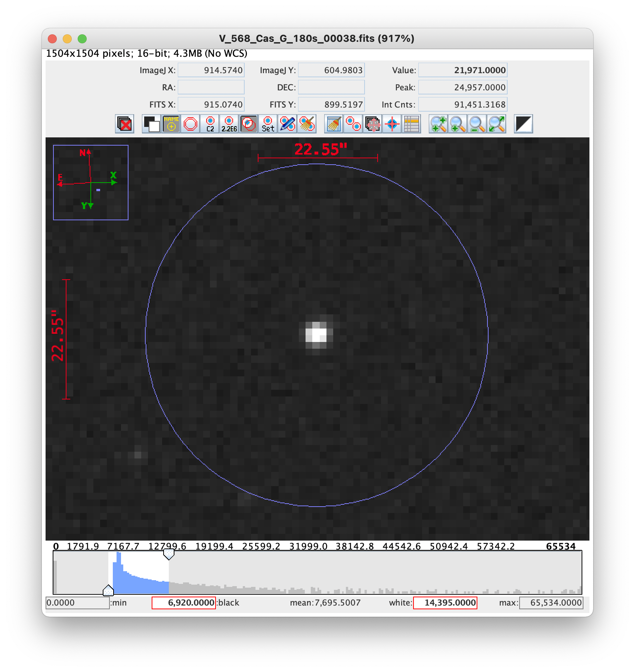Click the pixel Value field
This screenshot has height=672, width=635.
[x=463, y=70]
